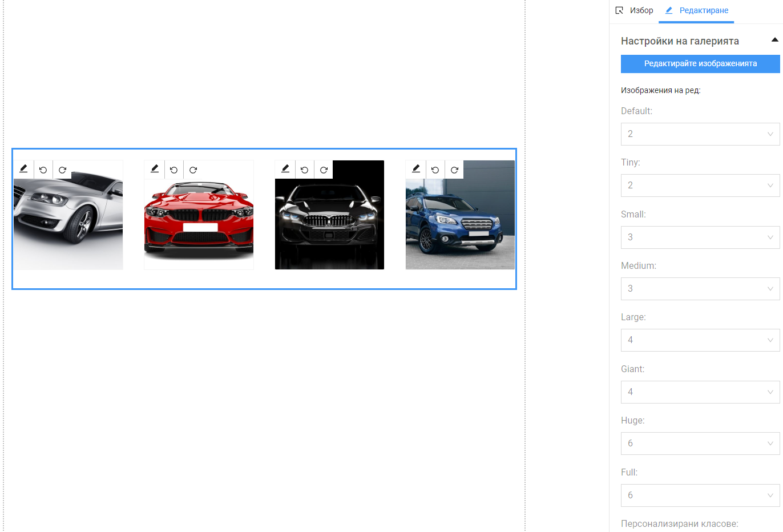Click the Редактирайте изображенията button
The image size is (783, 532).
tap(700, 64)
